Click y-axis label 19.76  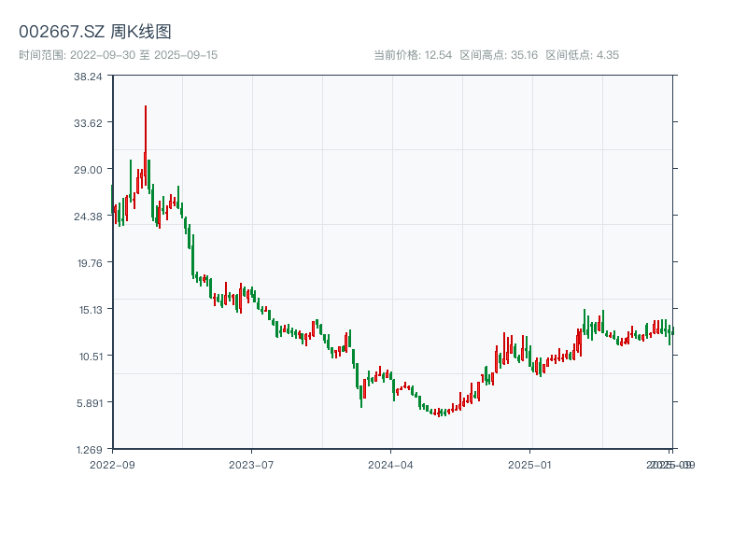tap(90, 263)
